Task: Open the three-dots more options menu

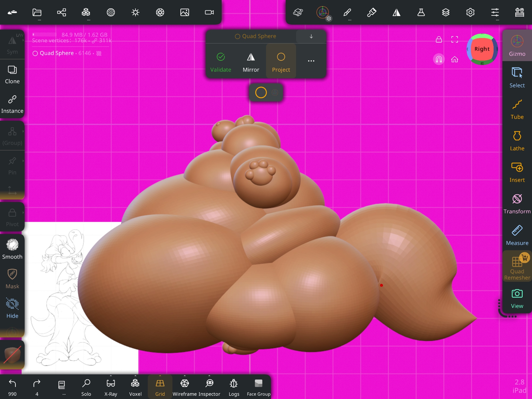Action: [x=311, y=61]
